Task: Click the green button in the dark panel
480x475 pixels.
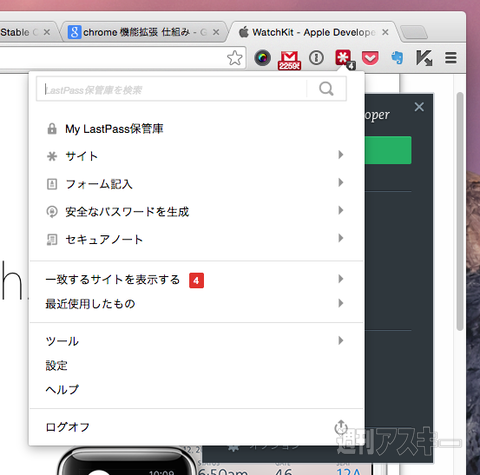Action: pos(388,150)
